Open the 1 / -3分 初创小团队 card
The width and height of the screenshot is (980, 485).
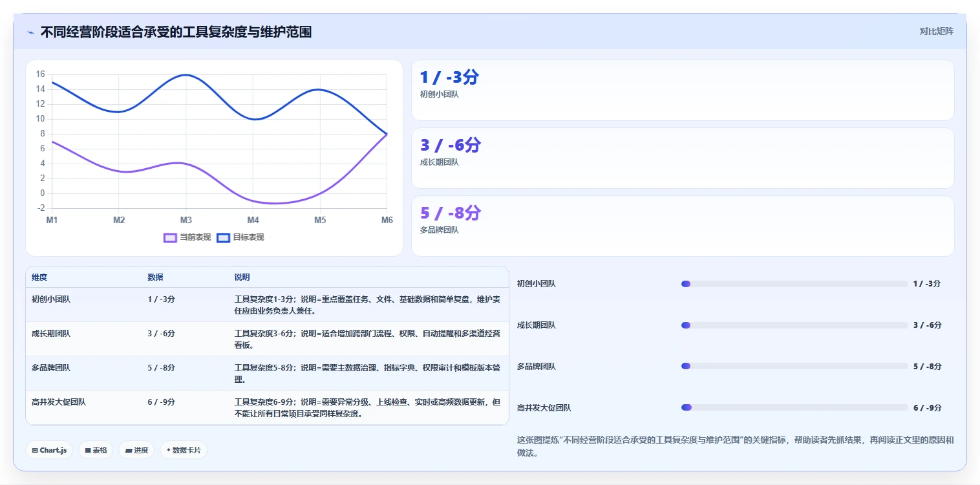click(x=683, y=91)
